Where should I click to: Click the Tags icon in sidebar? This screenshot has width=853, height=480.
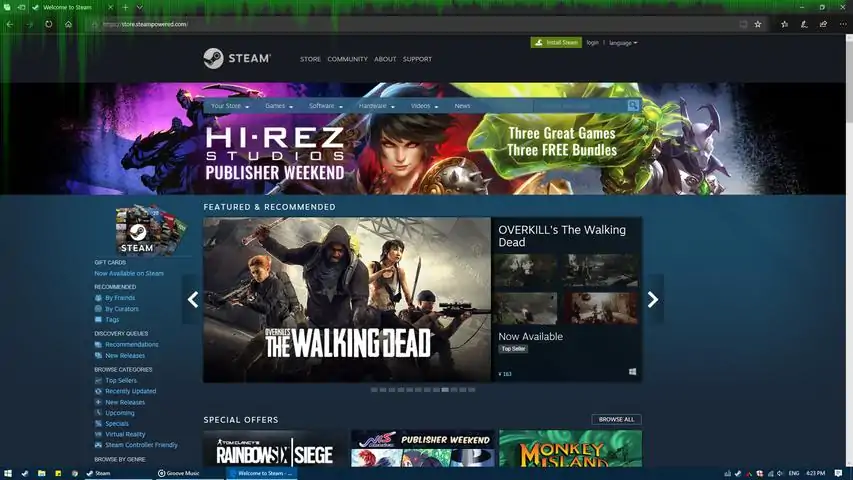pyautogui.click(x=98, y=319)
